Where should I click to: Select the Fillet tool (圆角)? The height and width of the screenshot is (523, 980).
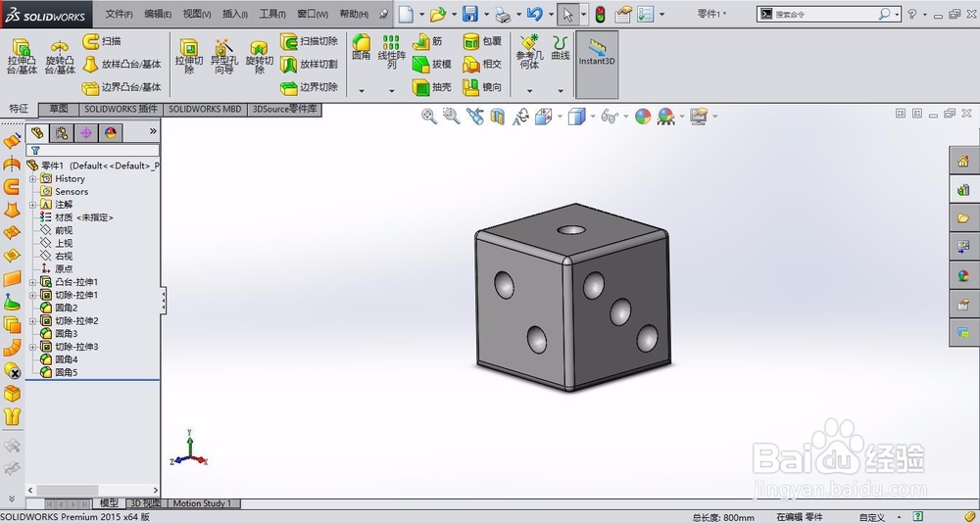[x=362, y=47]
